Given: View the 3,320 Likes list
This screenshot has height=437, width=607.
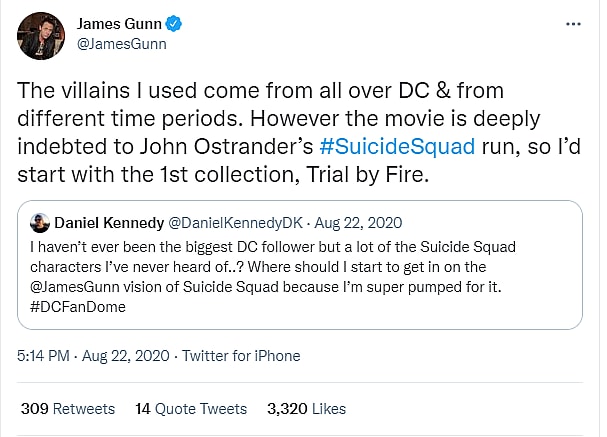Looking at the screenshot, I should click(306, 408).
